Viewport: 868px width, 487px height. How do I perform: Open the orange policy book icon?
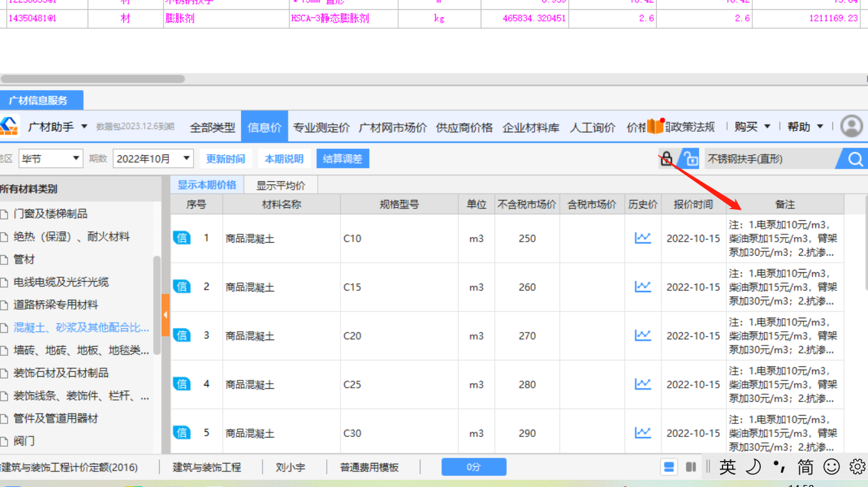click(x=655, y=127)
